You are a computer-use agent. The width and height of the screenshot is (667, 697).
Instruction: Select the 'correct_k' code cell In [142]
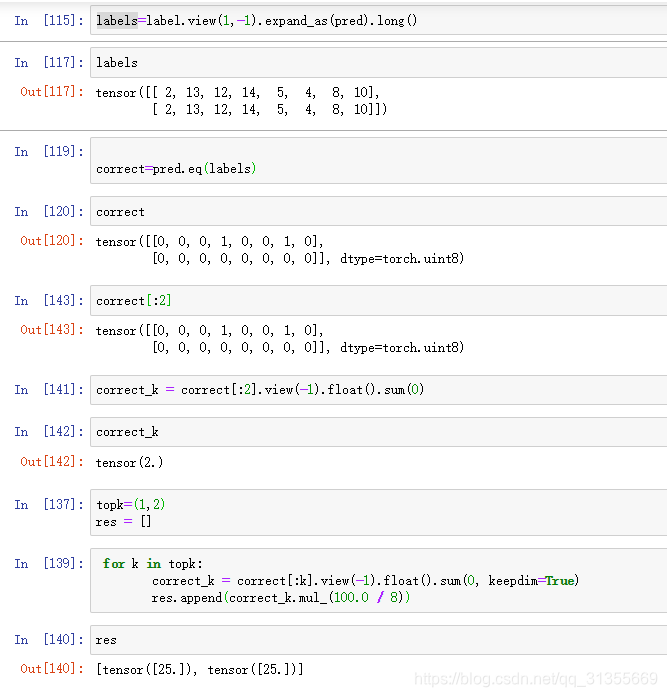click(379, 432)
